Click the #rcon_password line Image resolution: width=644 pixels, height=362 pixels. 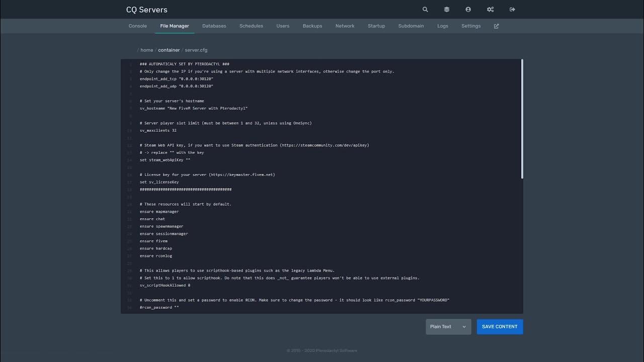point(159,308)
